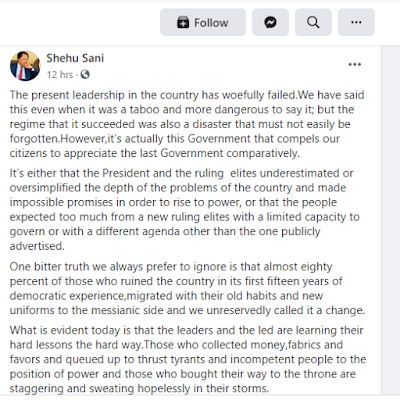Click the Follow button
The image size is (400, 400).
[203, 22]
